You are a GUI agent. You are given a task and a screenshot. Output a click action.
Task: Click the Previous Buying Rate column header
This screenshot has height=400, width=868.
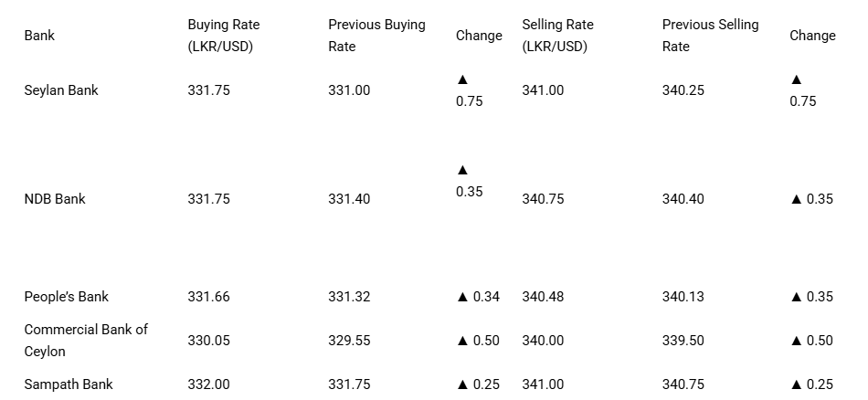point(376,36)
